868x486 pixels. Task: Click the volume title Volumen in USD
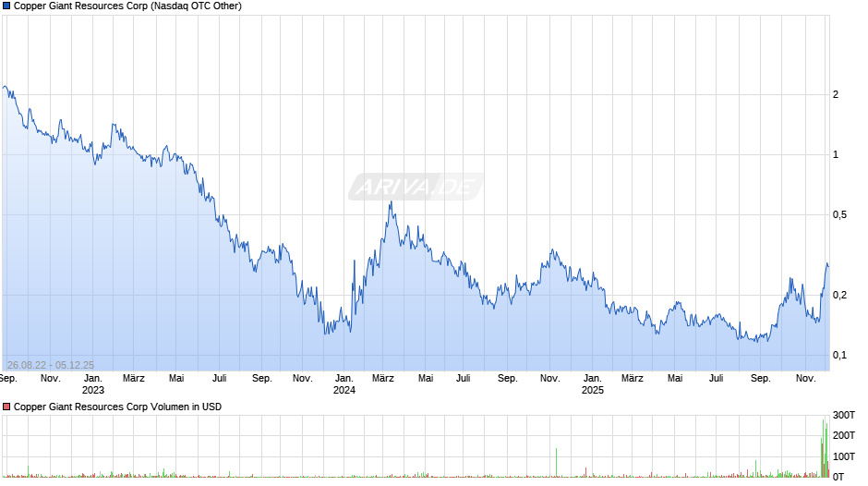(186, 407)
